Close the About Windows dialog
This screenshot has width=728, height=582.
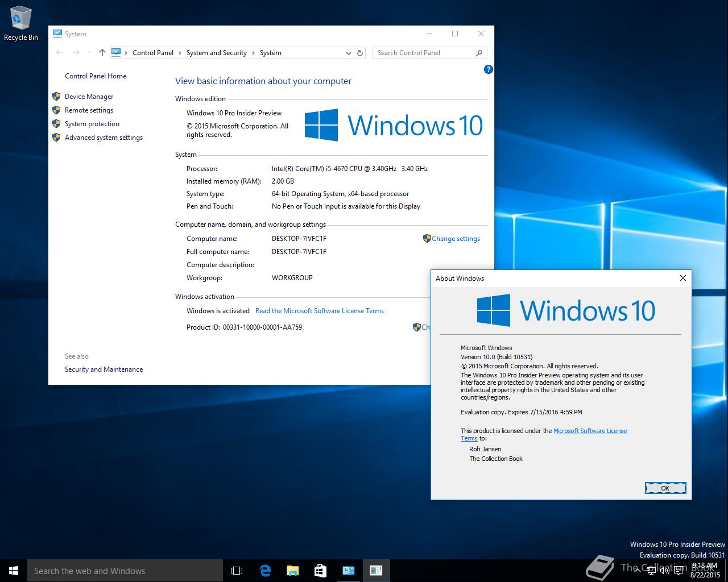(683, 278)
